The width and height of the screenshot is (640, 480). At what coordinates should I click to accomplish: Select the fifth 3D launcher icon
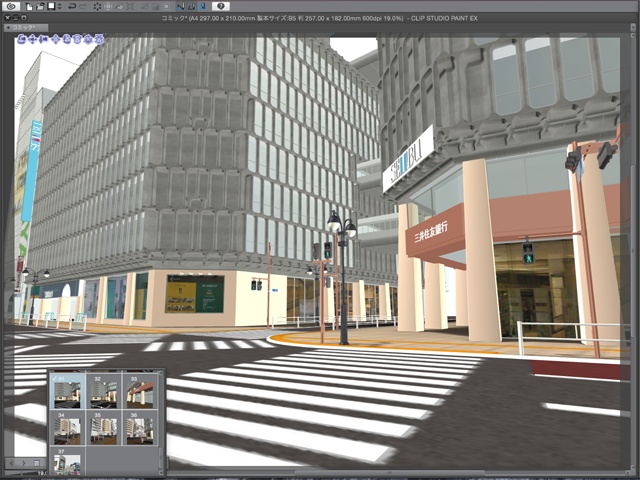click(x=67, y=39)
